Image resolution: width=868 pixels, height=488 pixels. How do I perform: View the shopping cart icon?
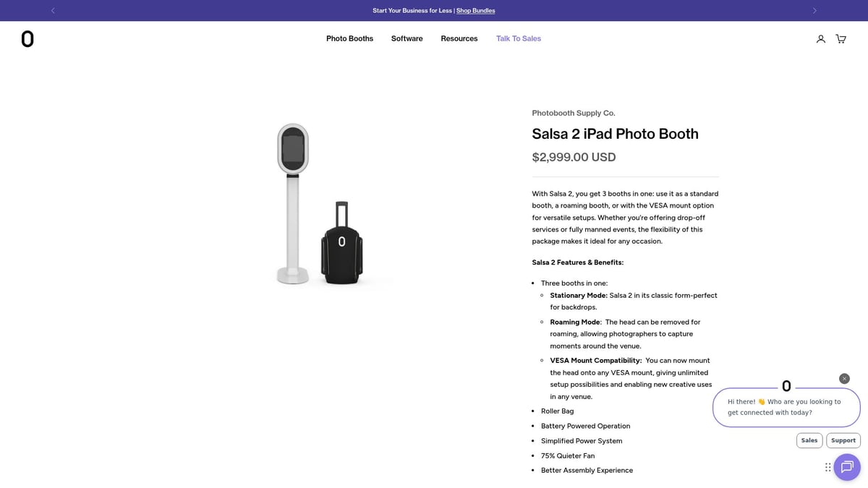click(x=841, y=38)
